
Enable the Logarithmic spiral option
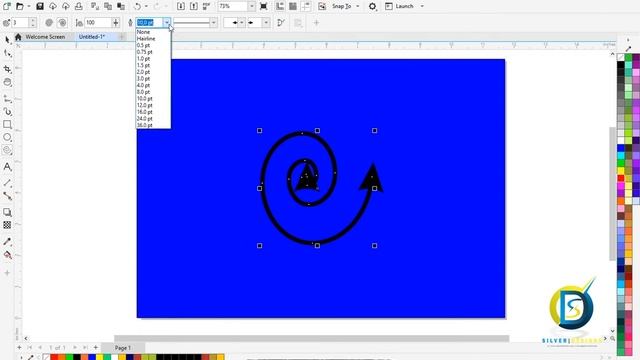click(62, 23)
